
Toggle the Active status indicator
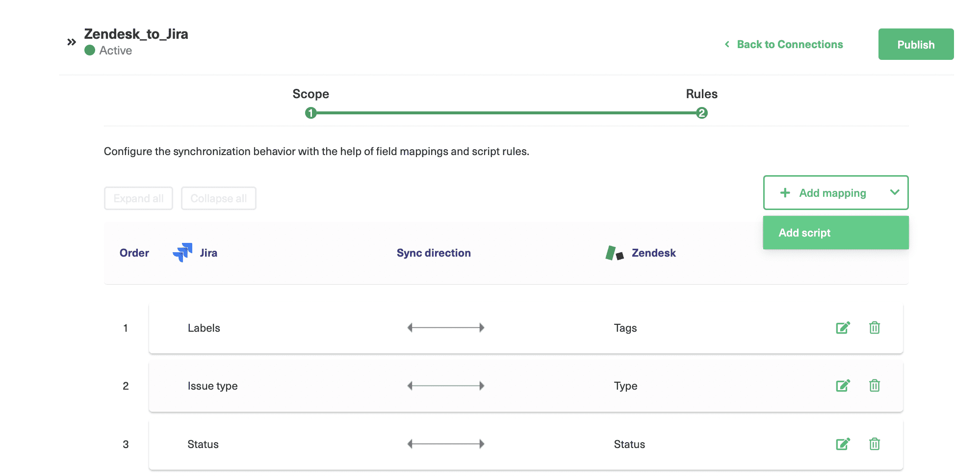(x=90, y=50)
